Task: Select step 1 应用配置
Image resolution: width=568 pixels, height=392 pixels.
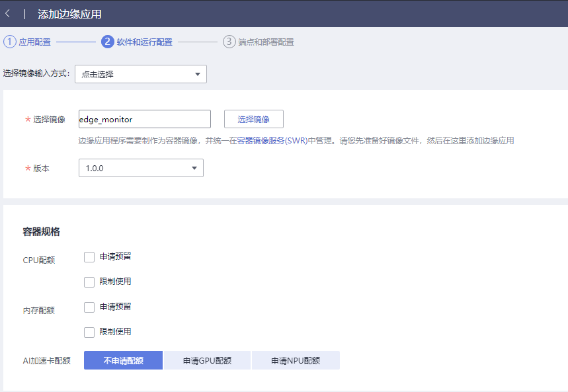Action: [27, 42]
